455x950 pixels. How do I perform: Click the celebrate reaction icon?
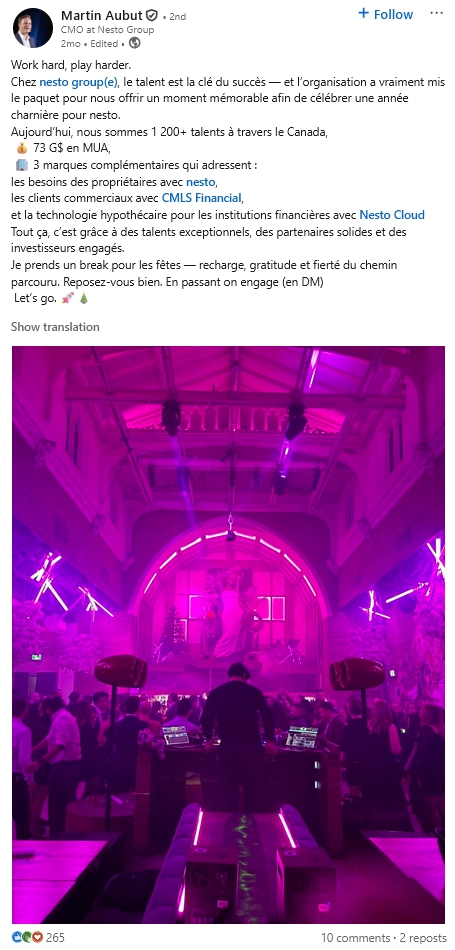(27, 937)
